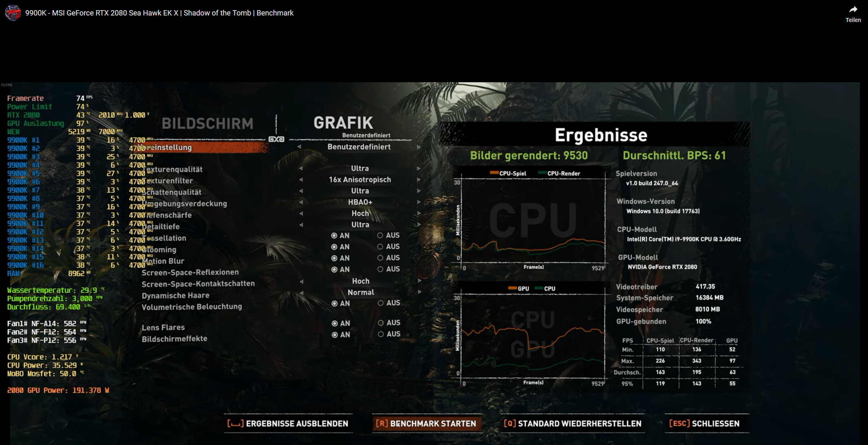
Task: Click the controller icon between BILDSCHIRM and GRAFIK
Action: click(276, 139)
